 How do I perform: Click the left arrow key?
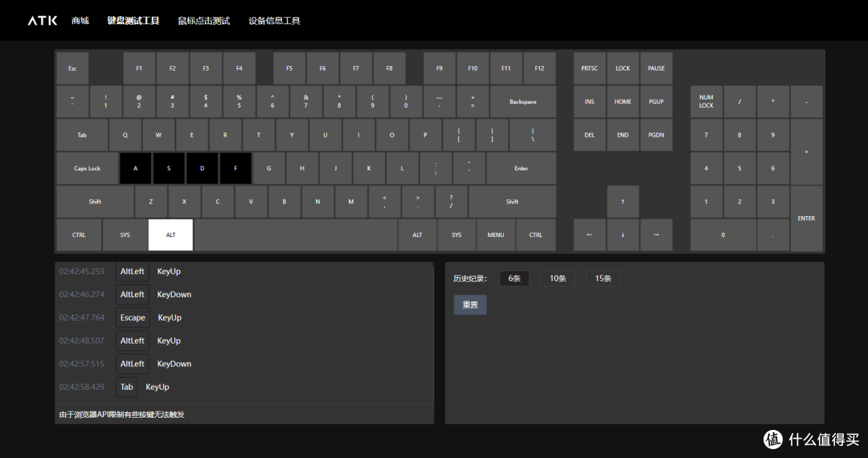(x=590, y=235)
